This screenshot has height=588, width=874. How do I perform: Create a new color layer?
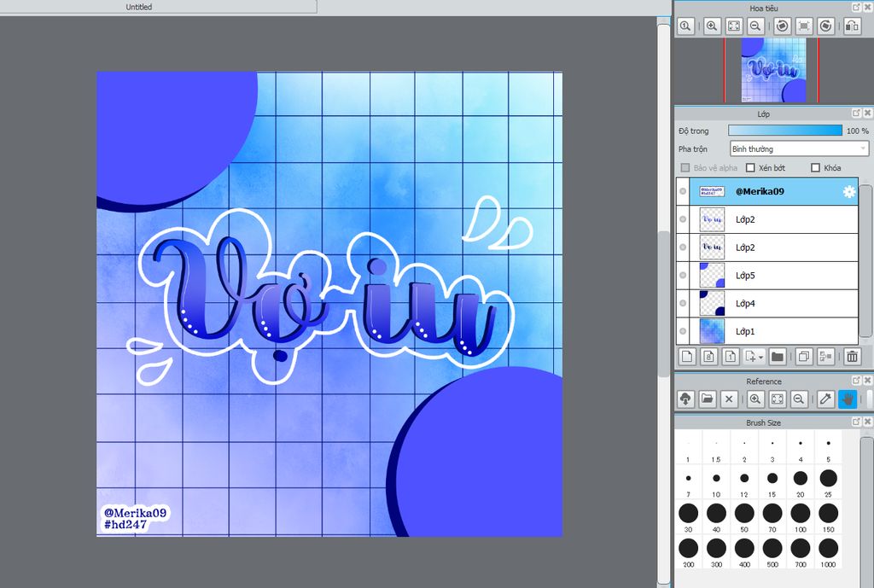coord(687,356)
